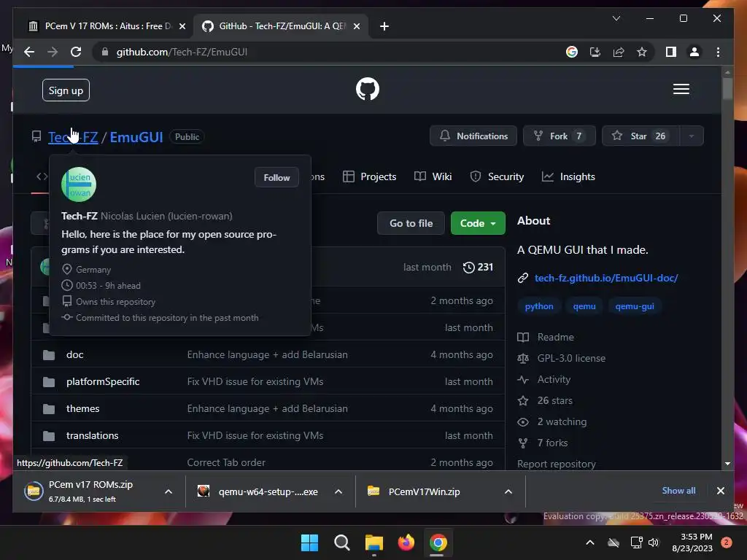Select the qemu-gui topic tag
Viewport: 747px width, 560px height.
635,306
